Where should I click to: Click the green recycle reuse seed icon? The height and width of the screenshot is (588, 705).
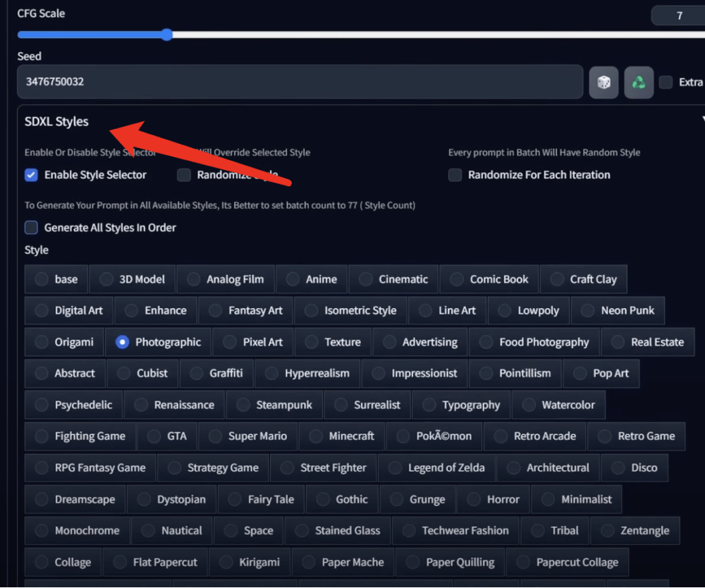639,82
